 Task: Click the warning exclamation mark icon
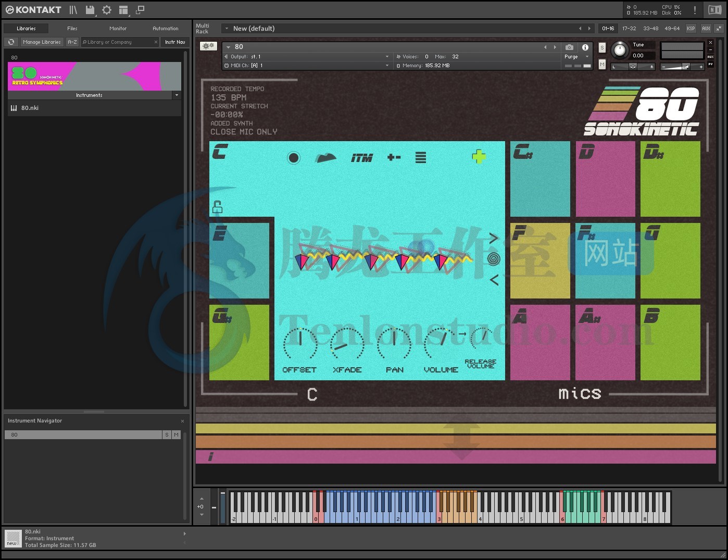[695, 10]
